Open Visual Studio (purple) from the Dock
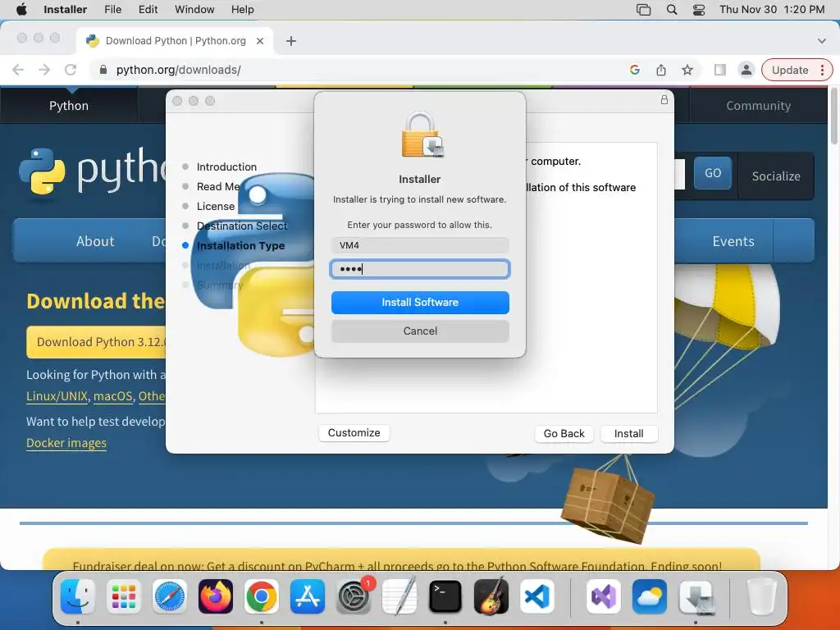The image size is (840, 630). click(604, 596)
